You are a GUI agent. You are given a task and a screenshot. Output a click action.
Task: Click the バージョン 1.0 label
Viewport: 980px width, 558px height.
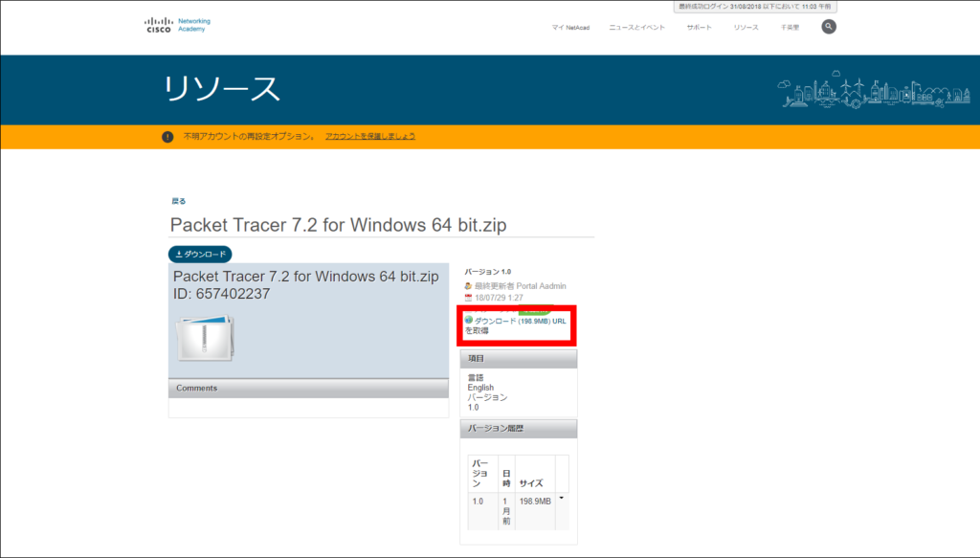pos(487,272)
